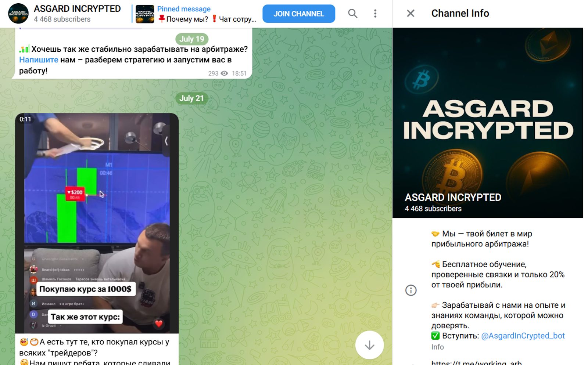
Task: Click the 'Info' label under description
Action: [x=437, y=347]
